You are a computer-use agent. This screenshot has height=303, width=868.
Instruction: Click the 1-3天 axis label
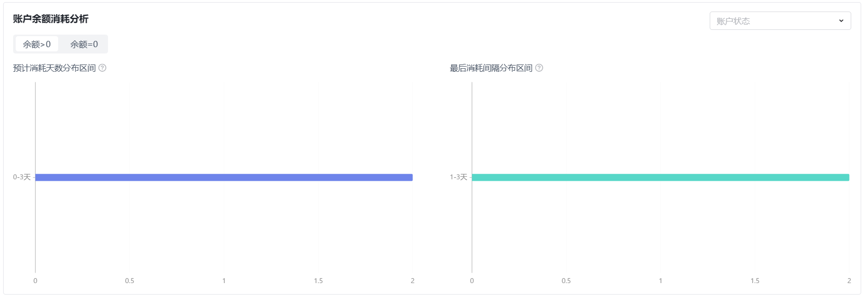pyautogui.click(x=458, y=177)
